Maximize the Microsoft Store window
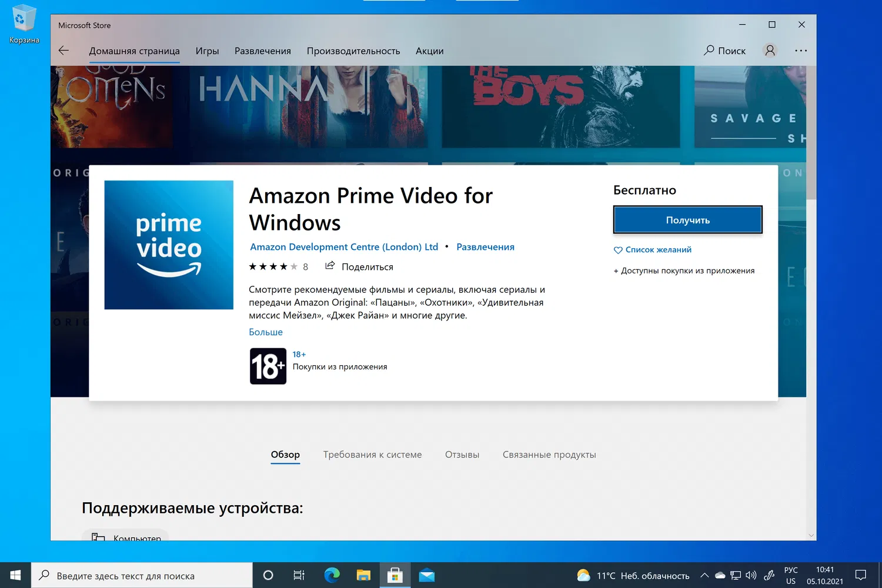The image size is (882, 588). tap(772, 25)
